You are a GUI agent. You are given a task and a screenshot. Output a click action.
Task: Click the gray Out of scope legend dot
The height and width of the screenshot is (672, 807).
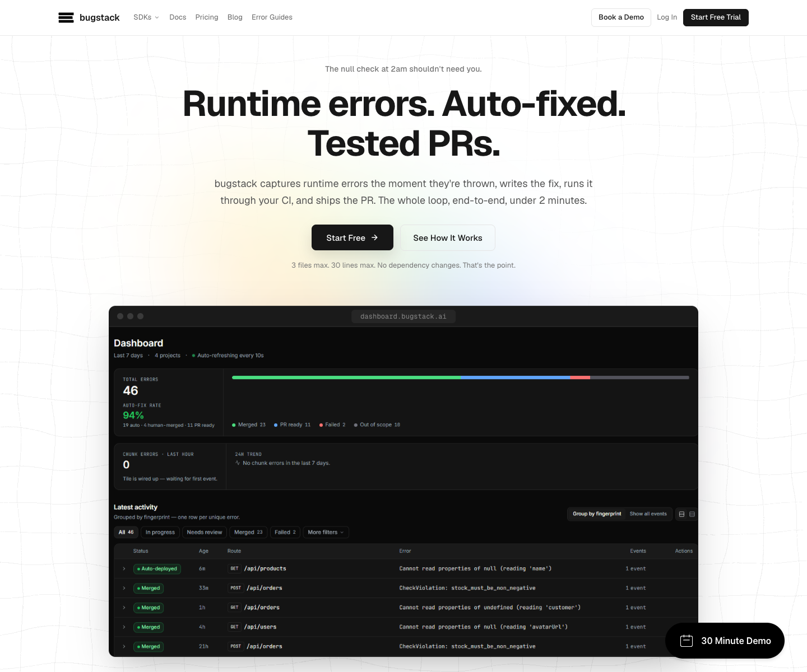356,425
